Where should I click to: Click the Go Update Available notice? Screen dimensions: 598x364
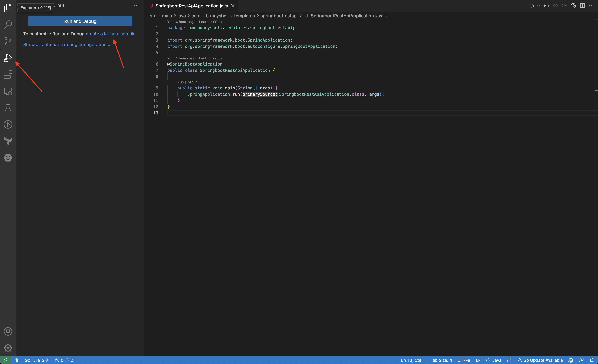(x=540, y=360)
